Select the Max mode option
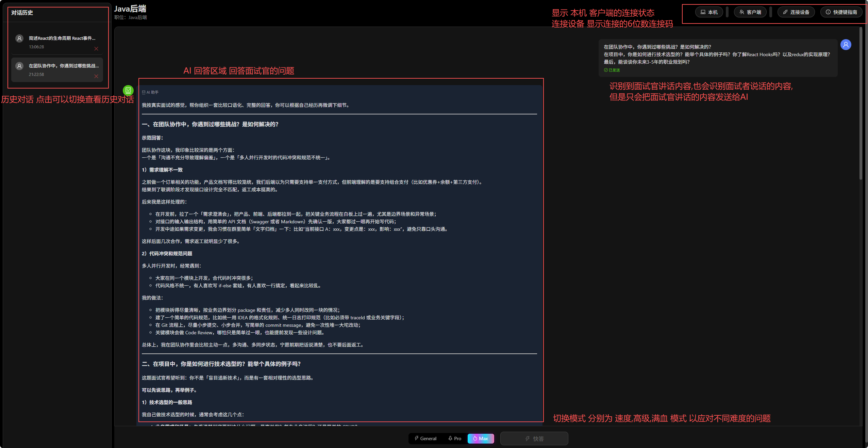 click(x=481, y=438)
